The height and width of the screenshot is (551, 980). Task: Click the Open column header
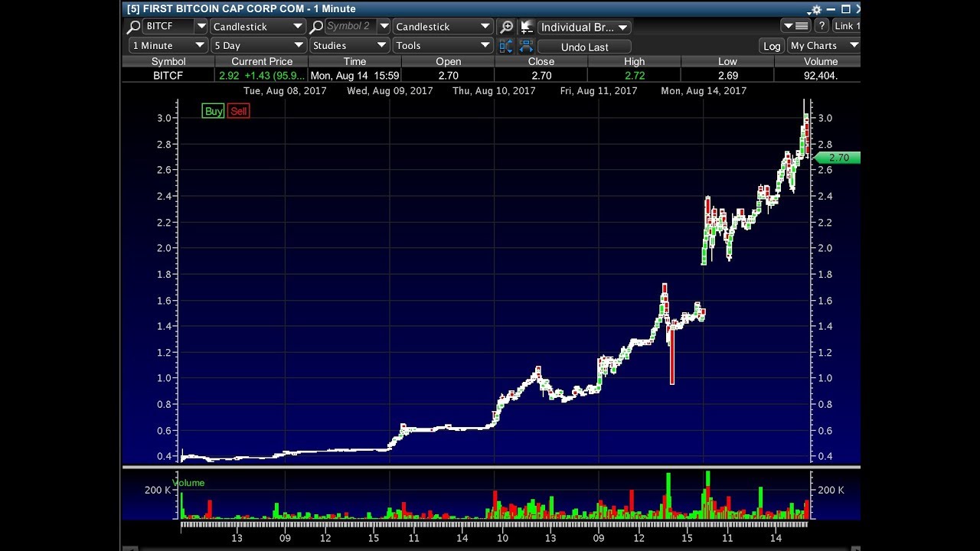[x=448, y=61]
